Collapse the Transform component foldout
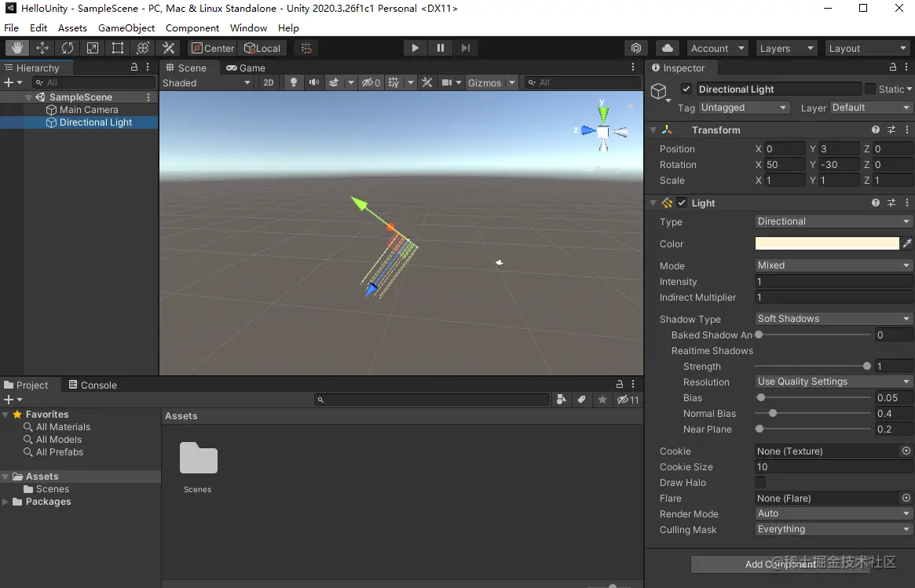The height and width of the screenshot is (588, 915). (x=653, y=130)
